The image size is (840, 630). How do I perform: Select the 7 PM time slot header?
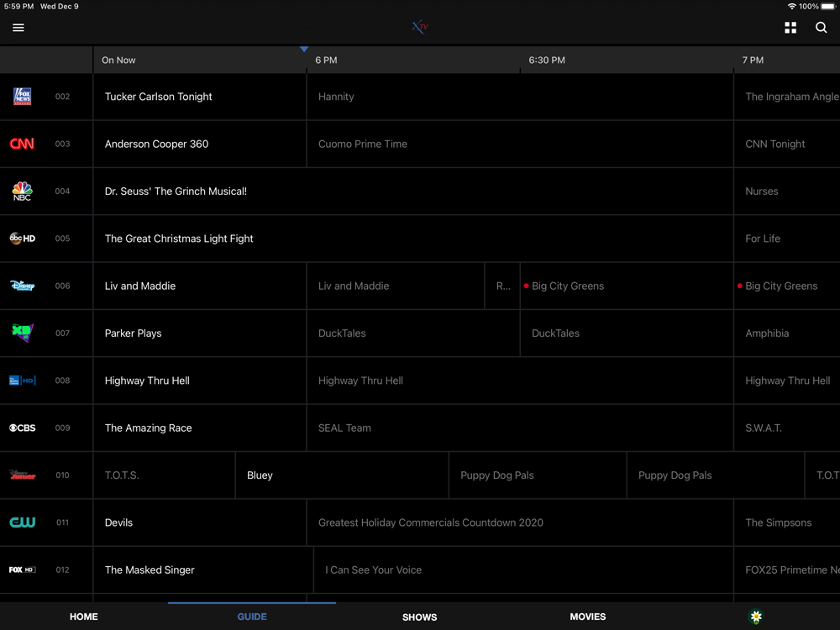point(753,60)
